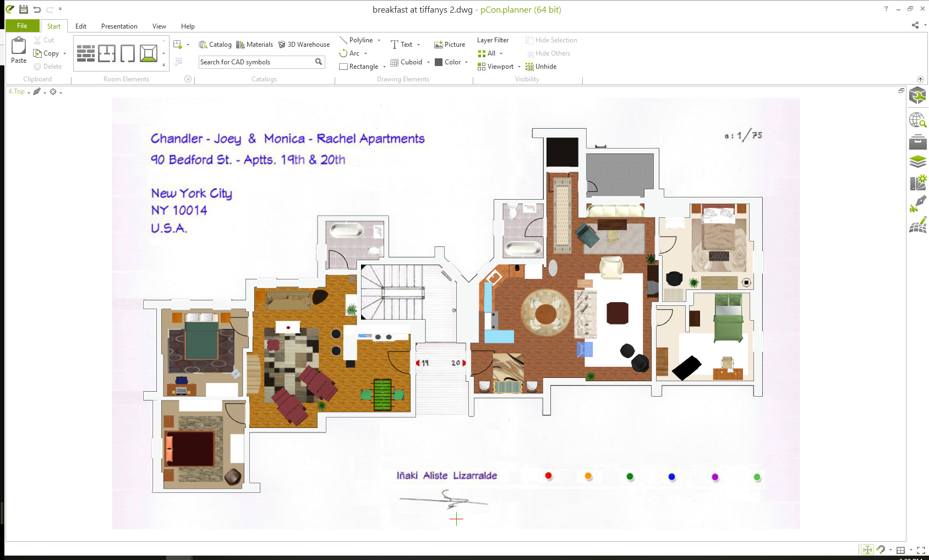Collapse the ribbon with the up arrow

tap(920, 79)
